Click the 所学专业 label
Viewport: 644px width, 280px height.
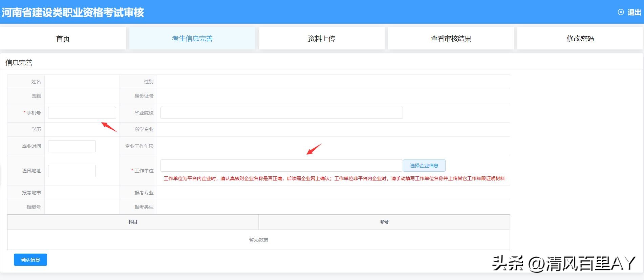coord(144,129)
